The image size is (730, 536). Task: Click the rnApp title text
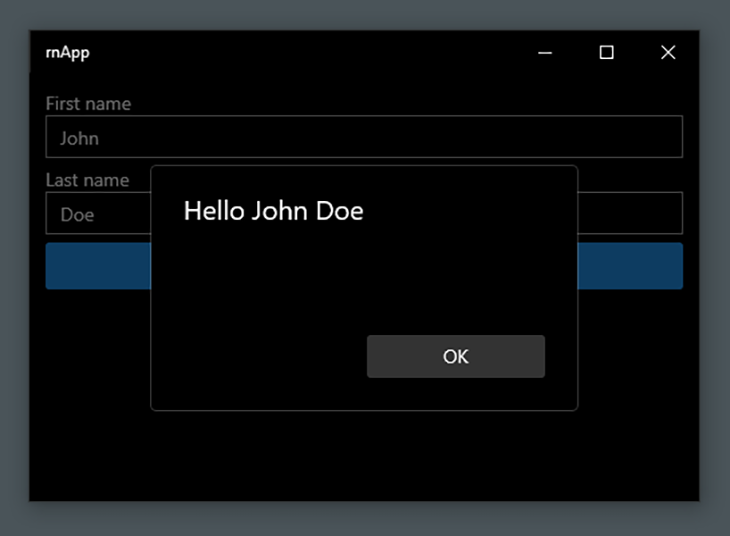[67, 53]
